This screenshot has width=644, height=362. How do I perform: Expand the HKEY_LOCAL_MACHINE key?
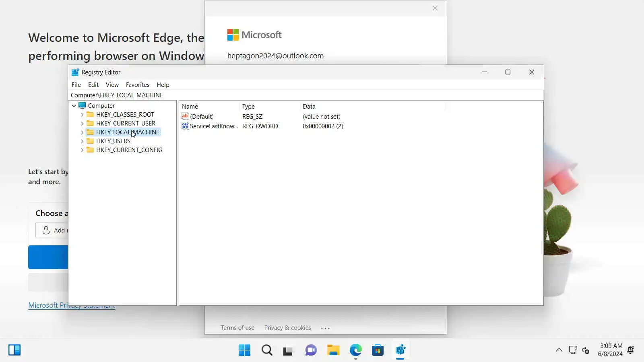[x=82, y=132]
